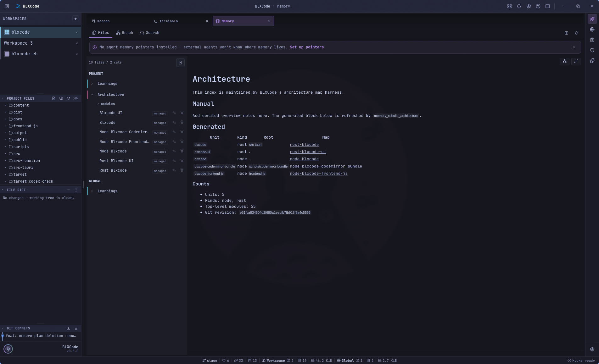Open the shield icon in right sidebar
Image resolution: width=599 pixels, height=364 pixels.
coord(592,50)
